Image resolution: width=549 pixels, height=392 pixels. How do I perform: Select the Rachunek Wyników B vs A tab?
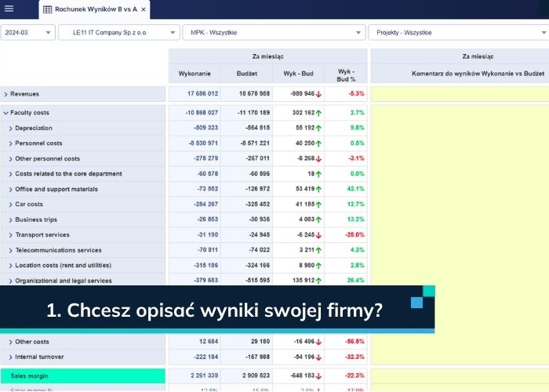click(x=94, y=9)
